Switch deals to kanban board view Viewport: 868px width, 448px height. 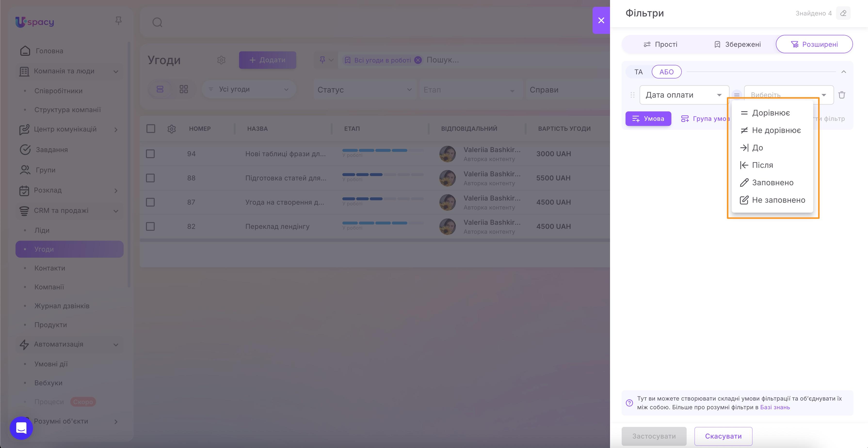184,89
